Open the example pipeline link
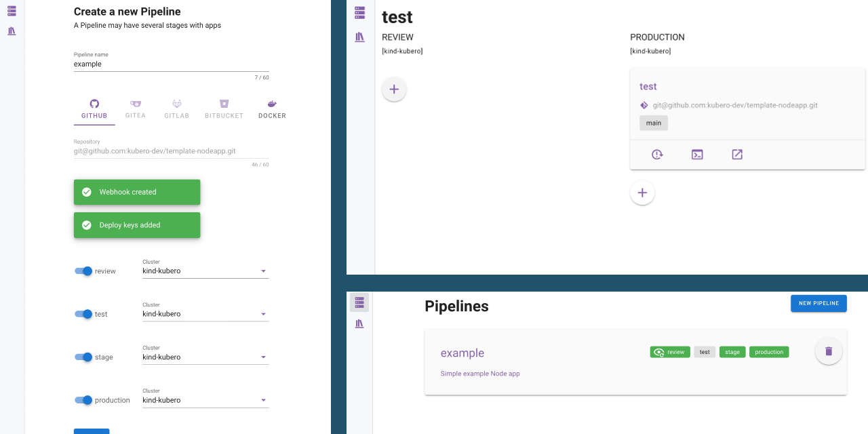The height and width of the screenshot is (434, 868). (x=462, y=353)
